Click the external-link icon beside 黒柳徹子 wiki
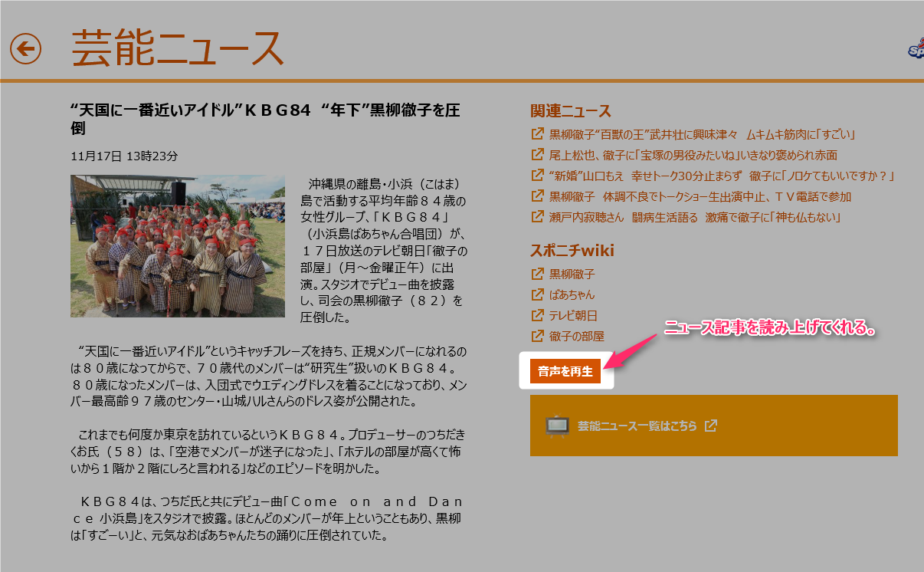 point(537,274)
